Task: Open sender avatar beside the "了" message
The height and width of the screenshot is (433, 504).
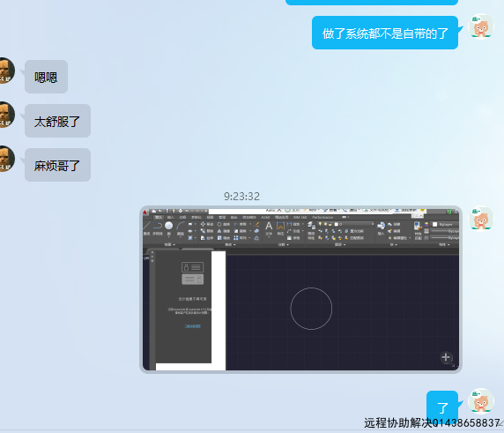Action: [481, 401]
